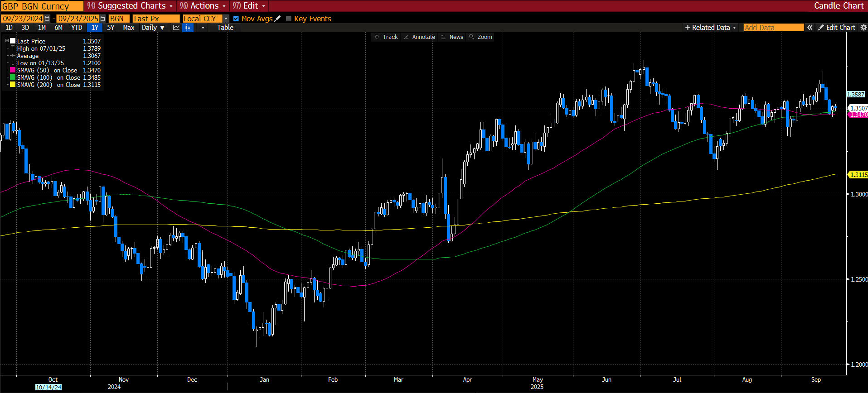Click the pencil icon beside Mov Avgs
This screenshot has width=868, height=393.
click(277, 19)
